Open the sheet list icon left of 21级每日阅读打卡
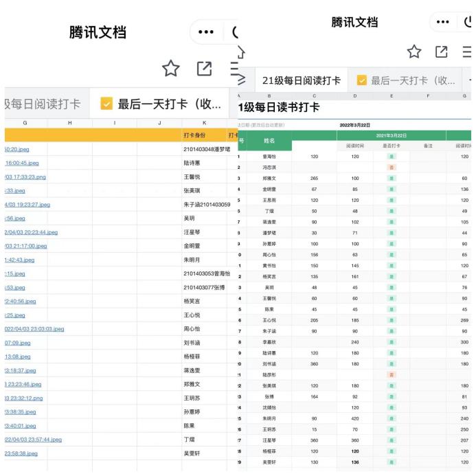 tap(242, 80)
